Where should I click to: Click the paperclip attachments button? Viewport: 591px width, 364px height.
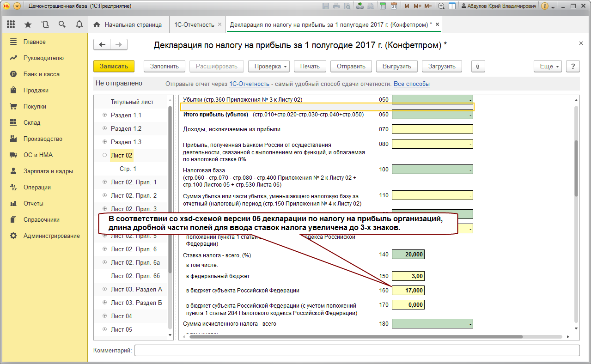[x=478, y=66]
